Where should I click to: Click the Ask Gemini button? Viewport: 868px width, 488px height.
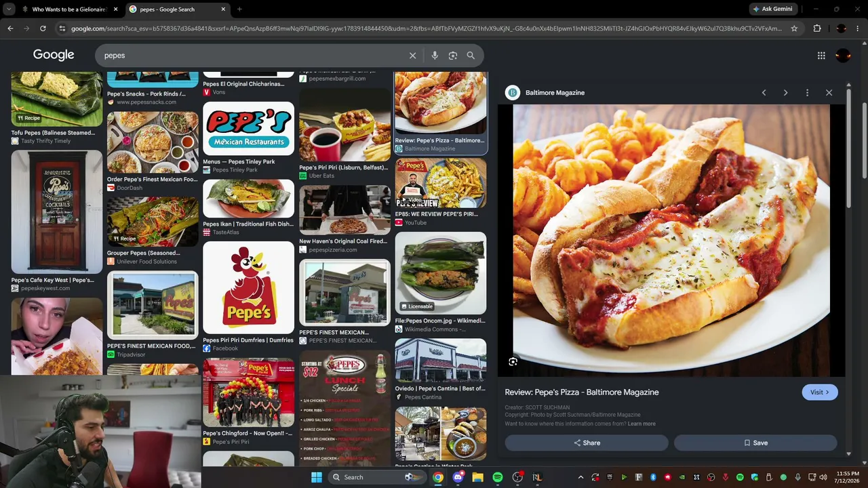(772, 9)
